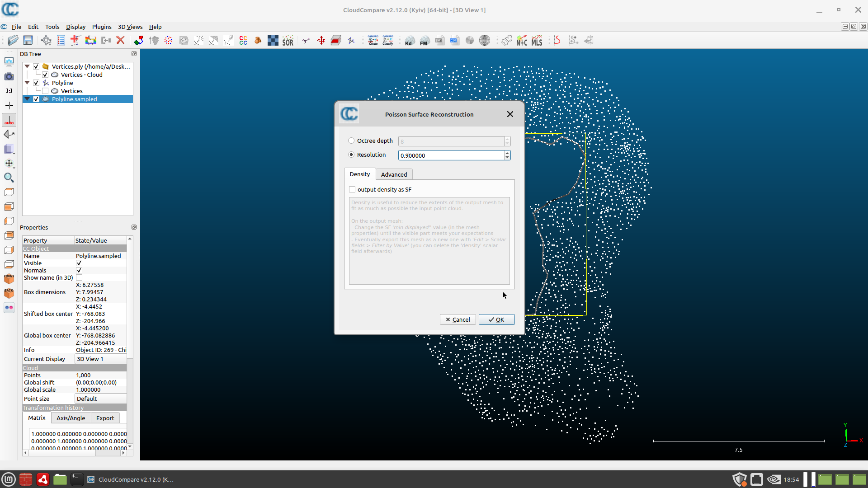Click the zoom magnifier icon in sidebar
This screenshot has width=868, height=488.
point(9,178)
